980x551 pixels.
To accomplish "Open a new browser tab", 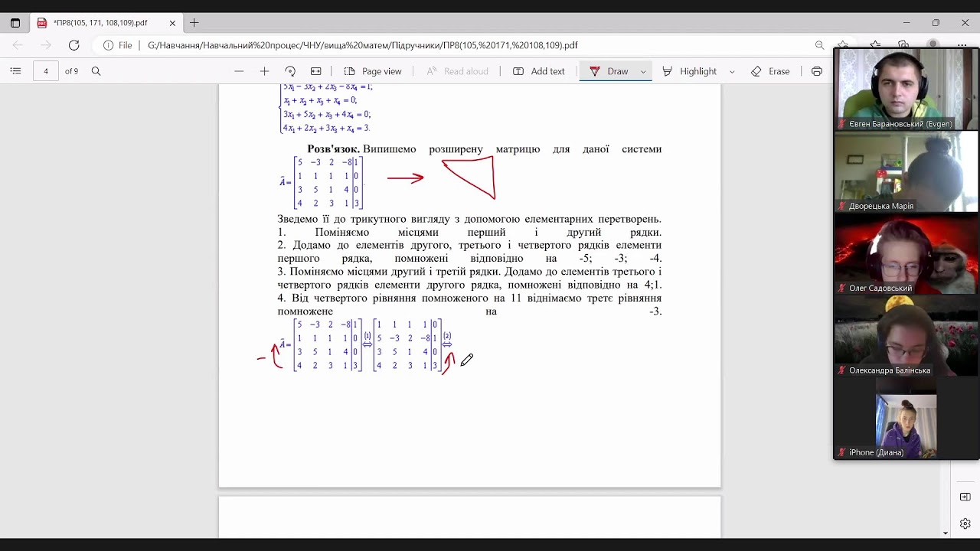I will pyautogui.click(x=194, y=23).
